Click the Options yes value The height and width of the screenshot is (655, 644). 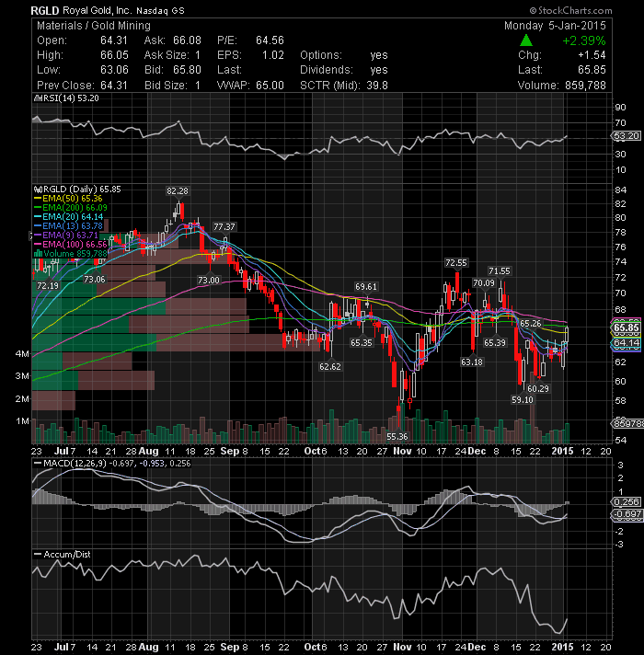[379, 55]
